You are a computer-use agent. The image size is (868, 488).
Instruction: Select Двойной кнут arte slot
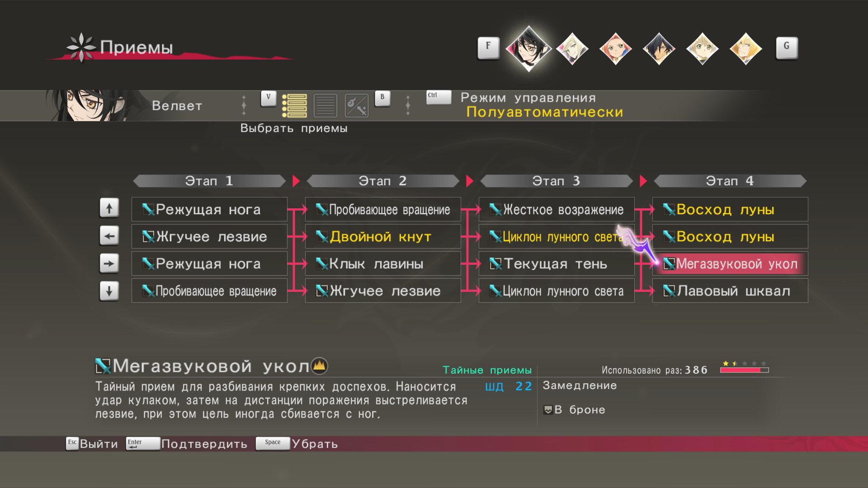click(383, 236)
